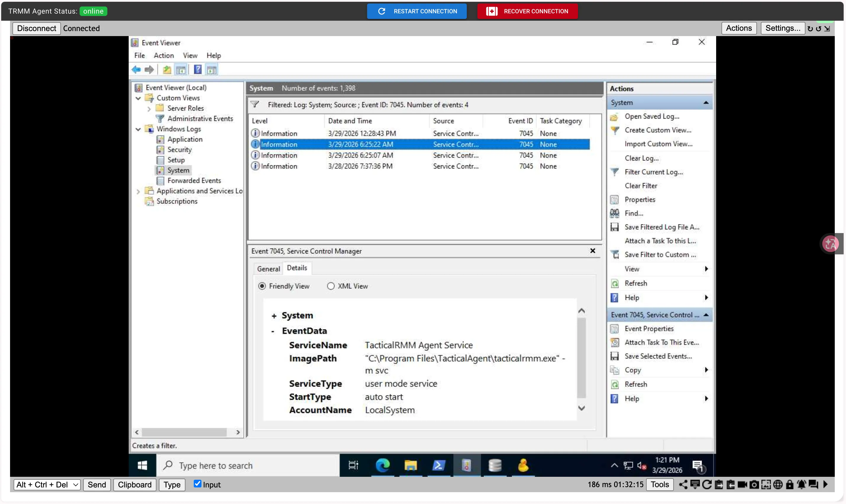This screenshot has width=846, height=504.
Task: Open Task View on the remote taskbar
Action: (353, 465)
